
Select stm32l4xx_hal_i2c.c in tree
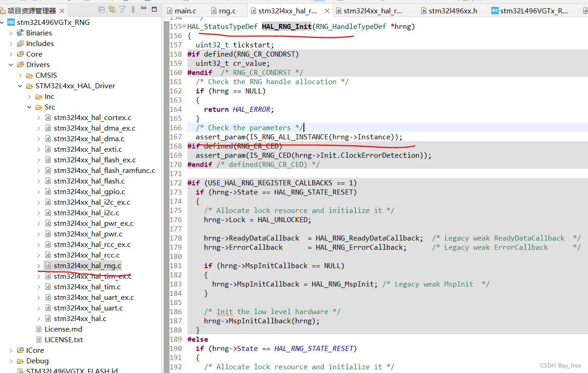[x=87, y=212]
